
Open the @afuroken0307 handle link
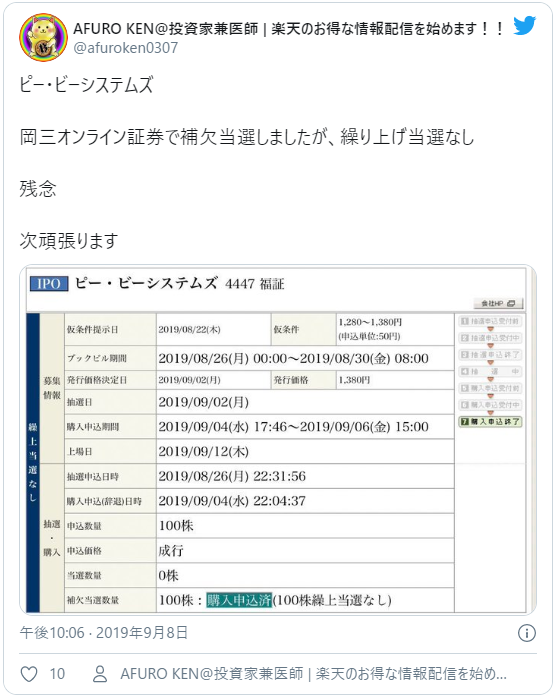tap(125, 48)
